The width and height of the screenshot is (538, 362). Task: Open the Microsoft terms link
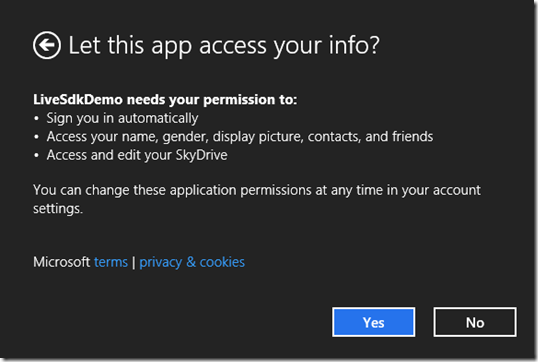pos(111,262)
